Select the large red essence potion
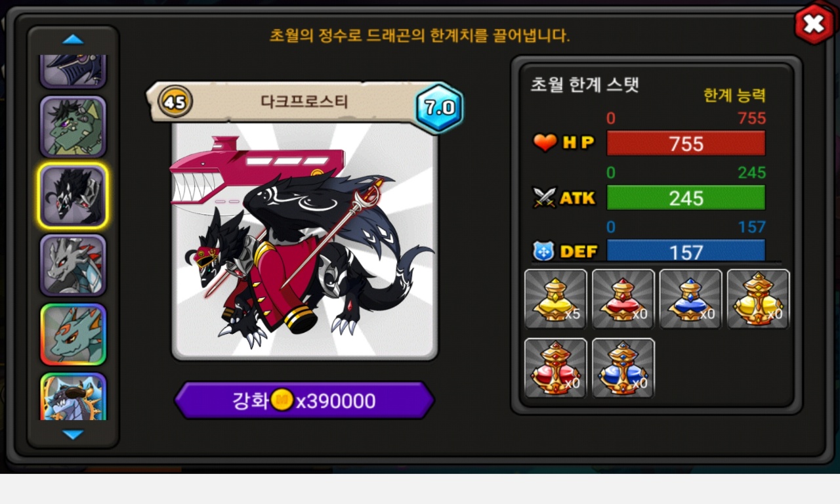 556,367
